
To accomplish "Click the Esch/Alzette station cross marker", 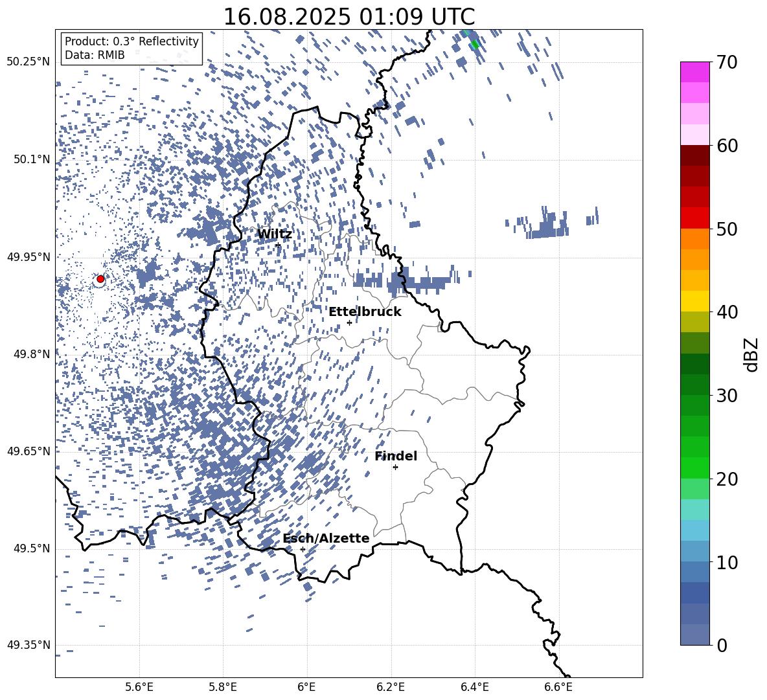I will coord(303,549).
